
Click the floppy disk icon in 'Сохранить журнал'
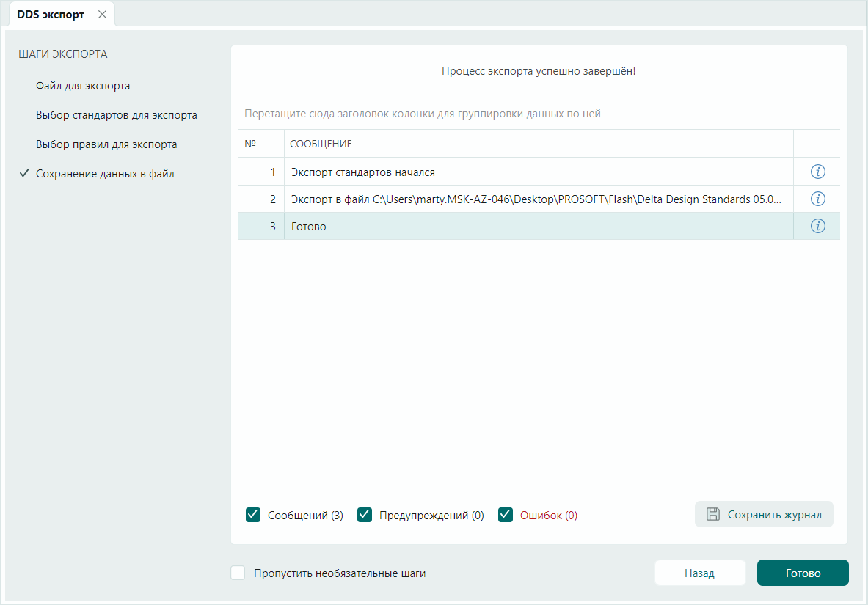pos(712,515)
